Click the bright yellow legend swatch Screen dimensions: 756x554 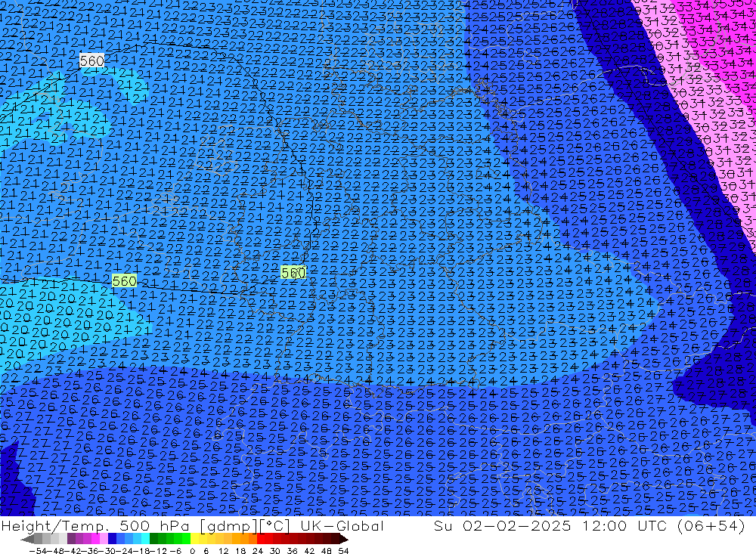pos(195,539)
